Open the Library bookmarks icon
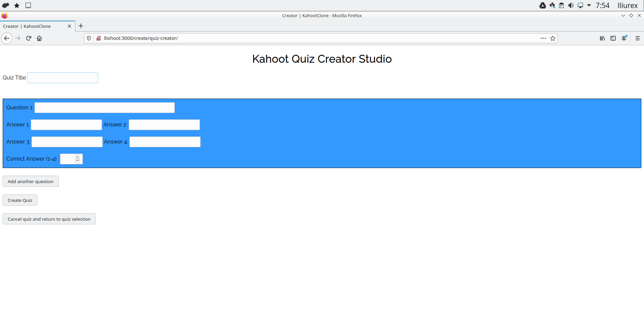Image resolution: width=644 pixels, height=331 pixels. (x=602, y=38)
